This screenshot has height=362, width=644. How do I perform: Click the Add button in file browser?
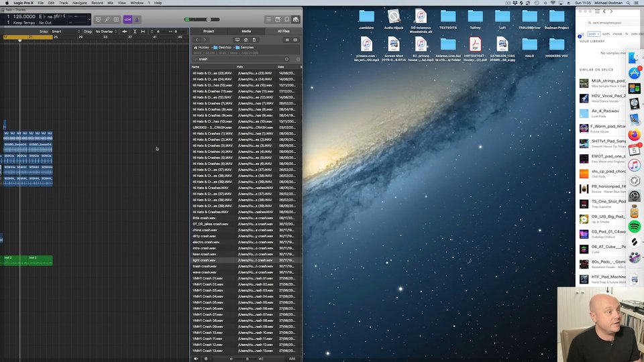coord(292,359)
